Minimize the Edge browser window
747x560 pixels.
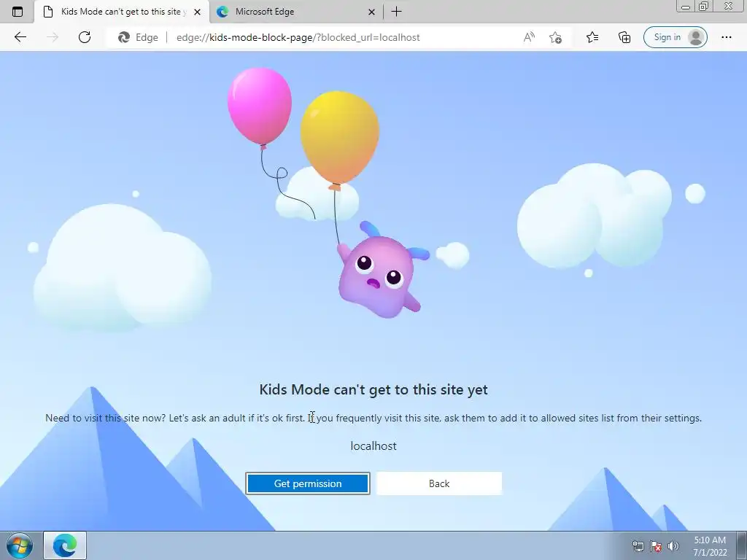point(686,7)
